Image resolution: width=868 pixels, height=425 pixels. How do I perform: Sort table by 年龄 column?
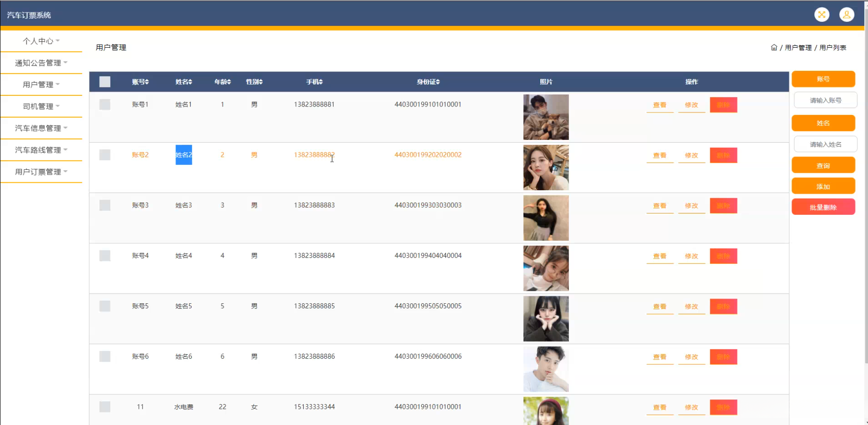(x=223, y=82)
